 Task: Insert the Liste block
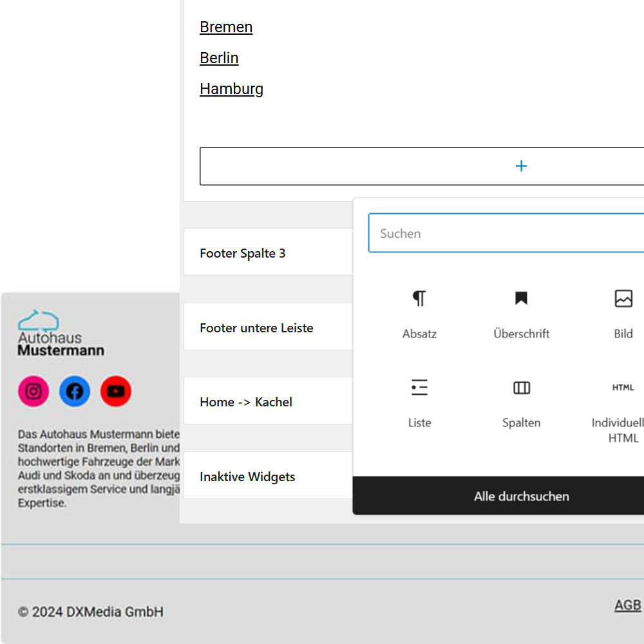click(419, 403)
